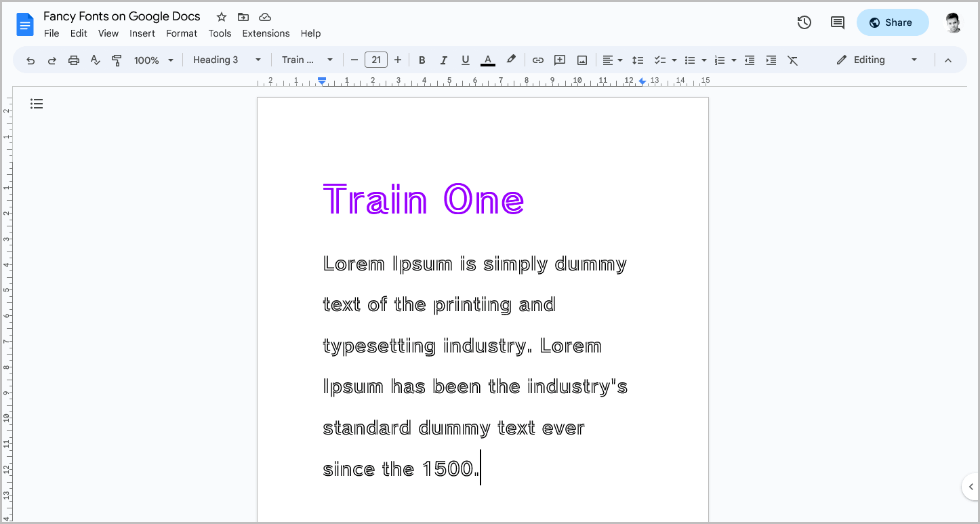Open the Extensions menu
The width and height of the screenshot is (980, 524).
click(266, 33)
